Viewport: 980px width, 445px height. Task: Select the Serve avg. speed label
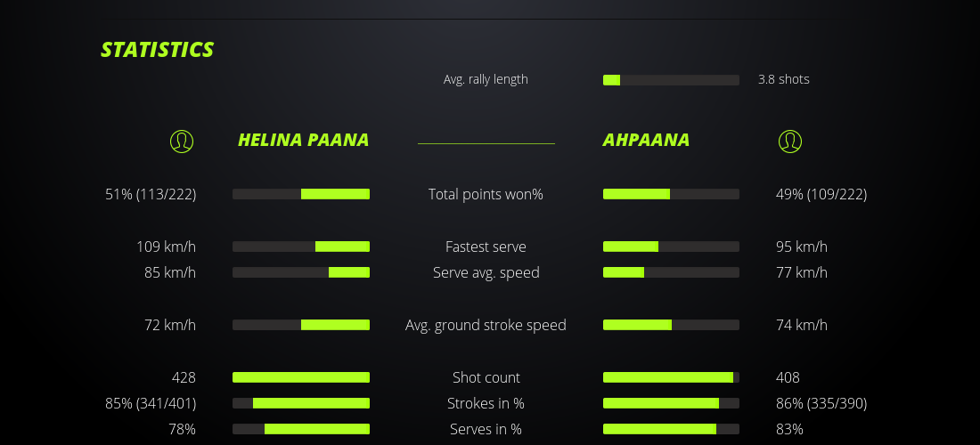tap(486, 272)
